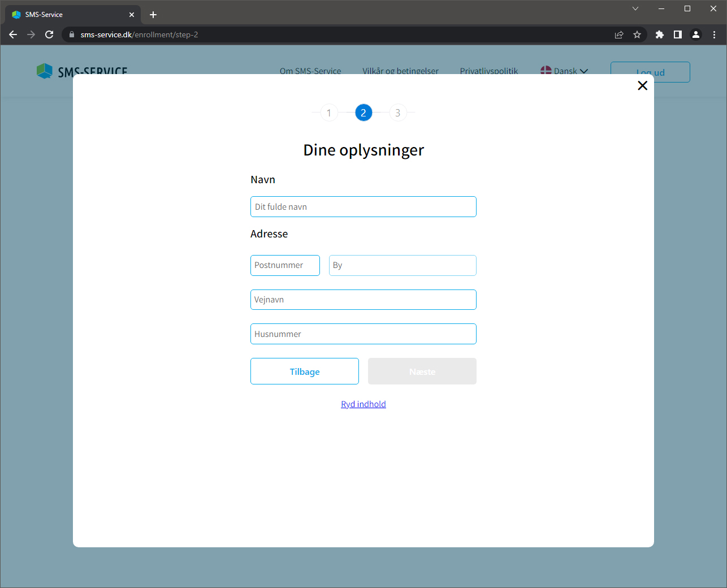Focus the Postnummer input field
727x588 pixels.
285,265
